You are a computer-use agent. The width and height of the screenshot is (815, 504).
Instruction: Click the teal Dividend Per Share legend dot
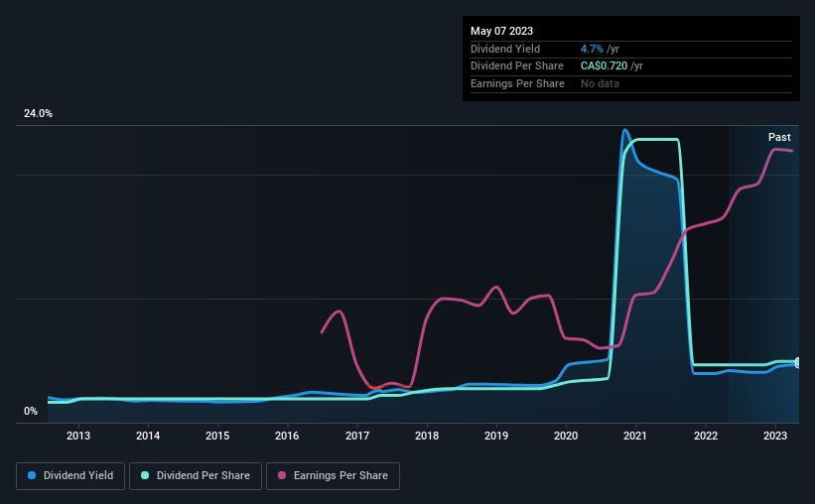point(145,476)
